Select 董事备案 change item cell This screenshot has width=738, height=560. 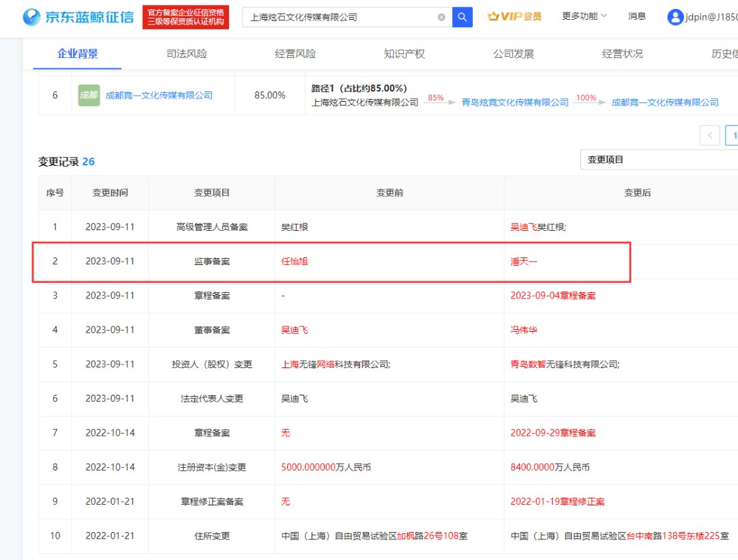tap(212, 330)
